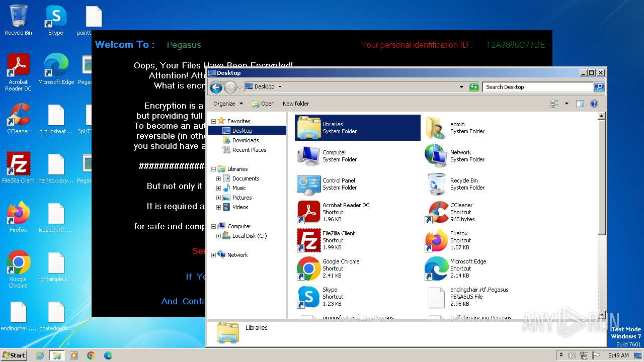Click the Change your view button
The image size is (644, 362).
[554, 104]
